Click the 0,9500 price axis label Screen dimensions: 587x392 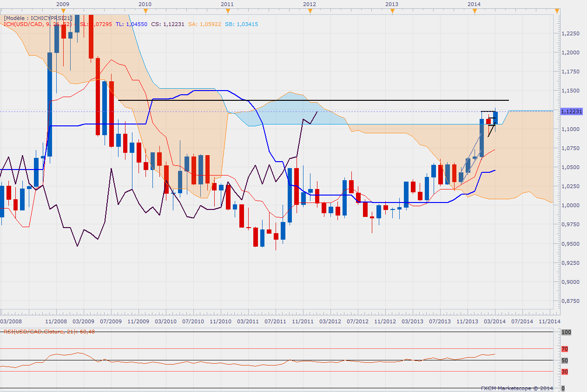point(570,244)
